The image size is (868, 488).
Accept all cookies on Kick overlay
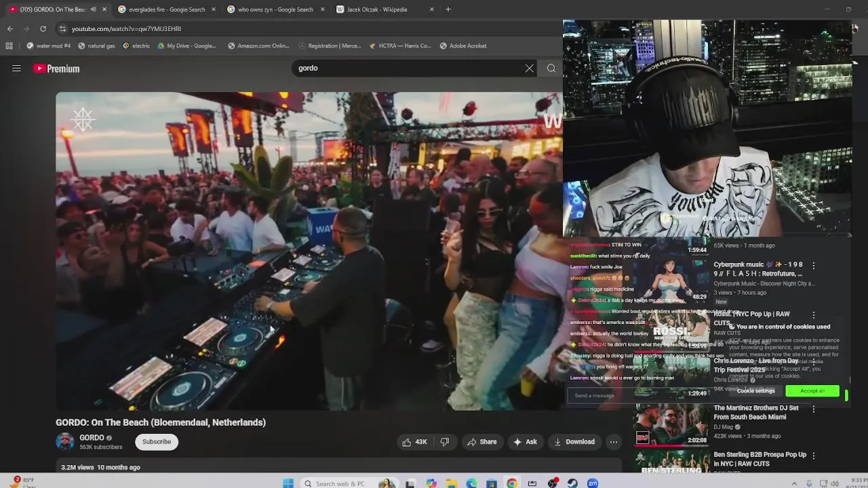click(x=812, y=391)
